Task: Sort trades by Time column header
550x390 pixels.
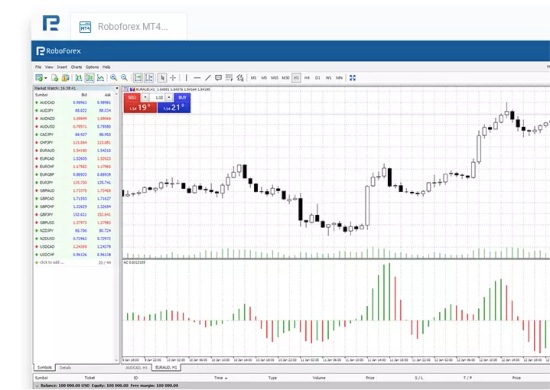Action: point(221,378)
